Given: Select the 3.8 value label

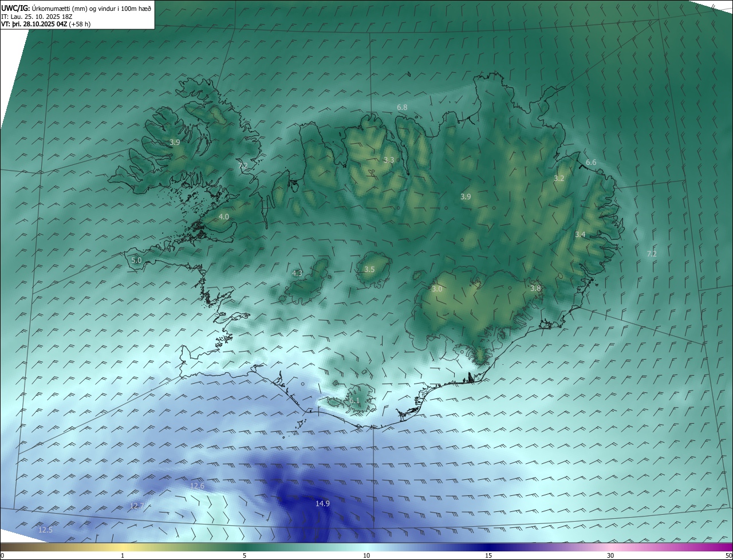Looking at the screenshot, I should (x=535, y=289).
